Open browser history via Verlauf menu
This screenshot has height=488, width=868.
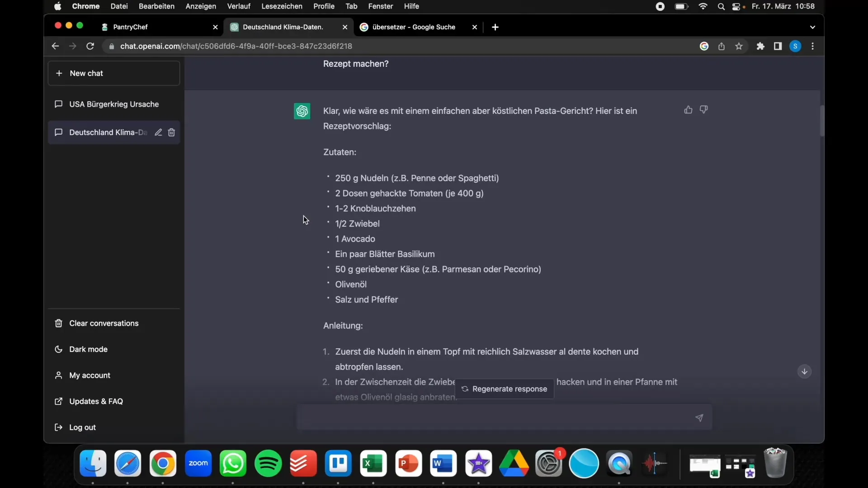tap(238, 6)
